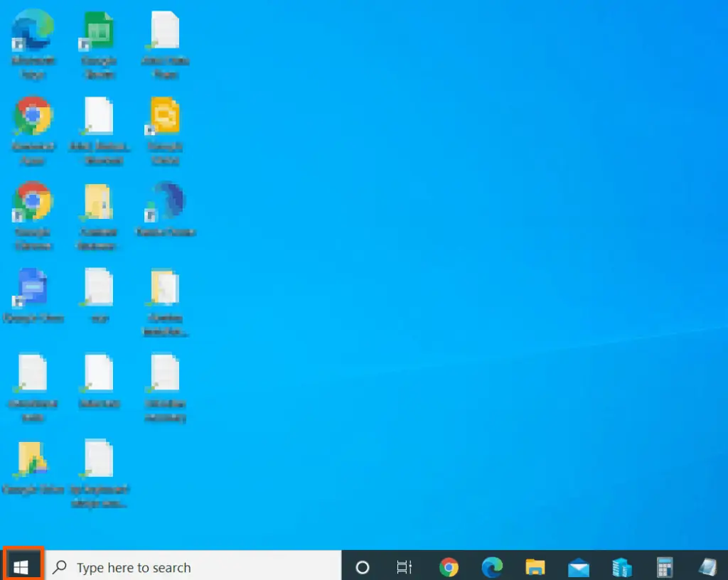Viewport: 728px width, 580px height.
Task: Open File Explorer from the taskbar
Action: [x=535, y=567]
